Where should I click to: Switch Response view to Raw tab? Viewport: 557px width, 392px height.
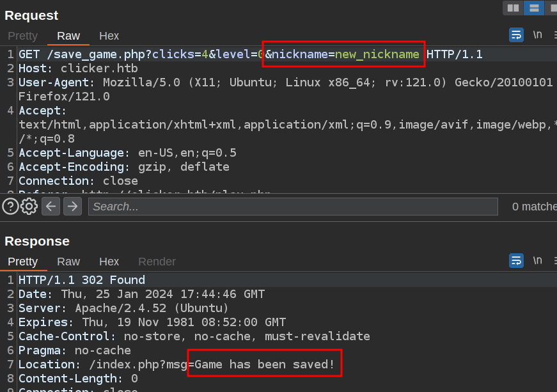coord(68,262)
